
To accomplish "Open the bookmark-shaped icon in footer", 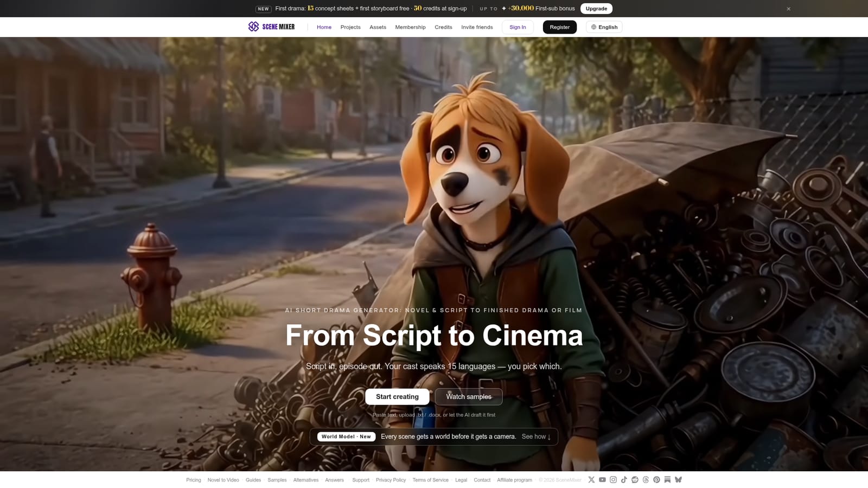I will coord(667,480).
